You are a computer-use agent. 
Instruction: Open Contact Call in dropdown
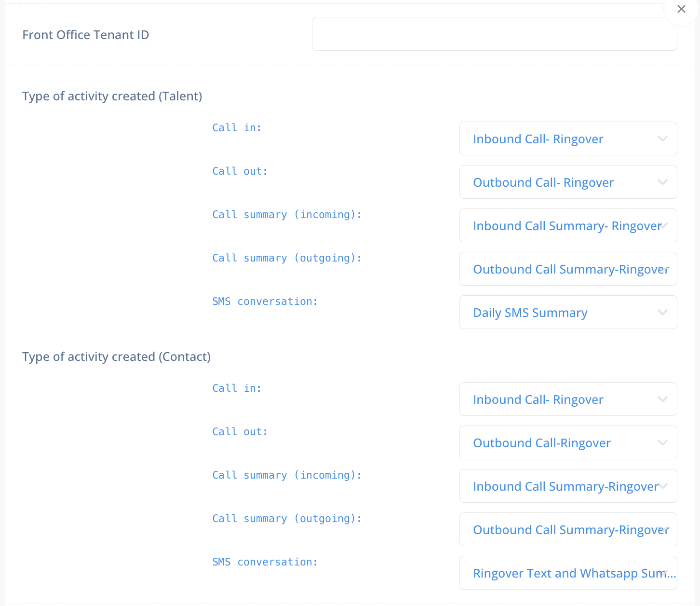pyautogui.click(x=554, y=399)
